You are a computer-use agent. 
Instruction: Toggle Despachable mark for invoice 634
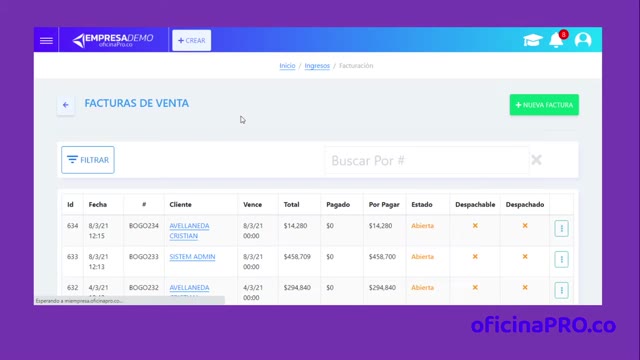pos(475,226)
